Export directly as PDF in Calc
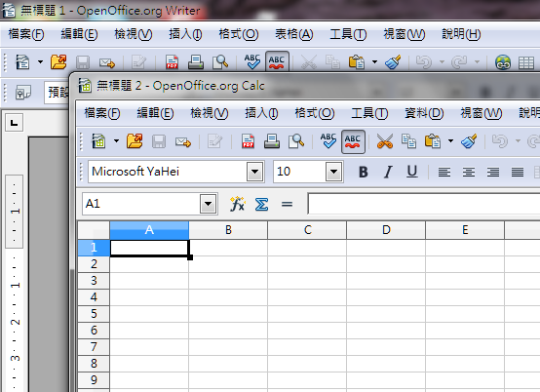The image size is (540, 392). click(248, 141)
